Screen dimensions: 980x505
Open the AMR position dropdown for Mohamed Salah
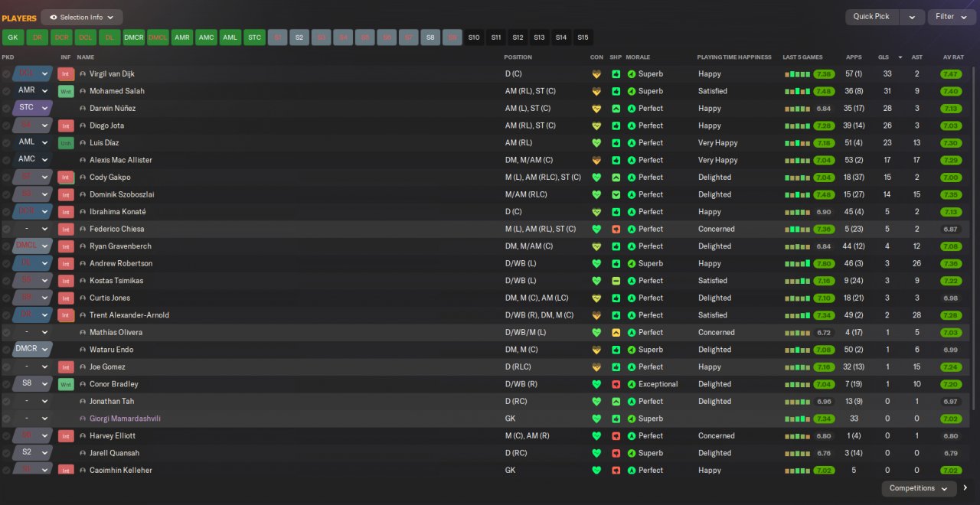coord(32,91)
